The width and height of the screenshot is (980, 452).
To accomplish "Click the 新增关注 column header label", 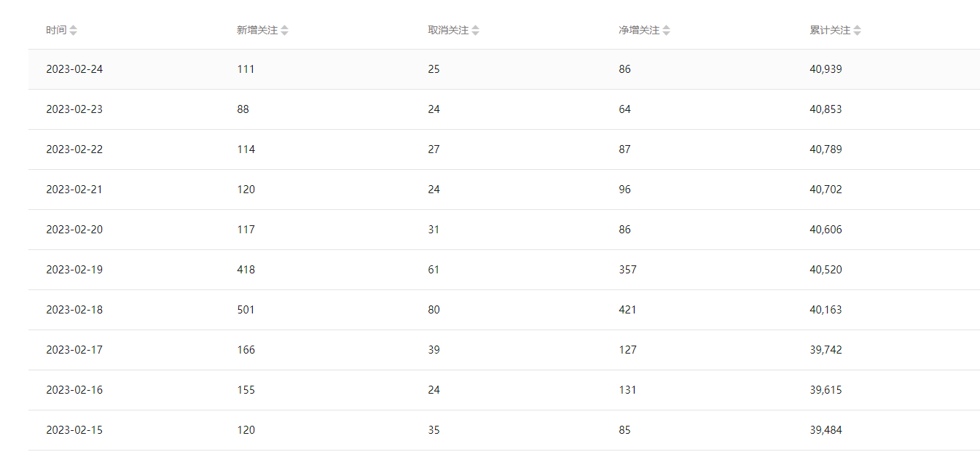I will pos(257,31).
